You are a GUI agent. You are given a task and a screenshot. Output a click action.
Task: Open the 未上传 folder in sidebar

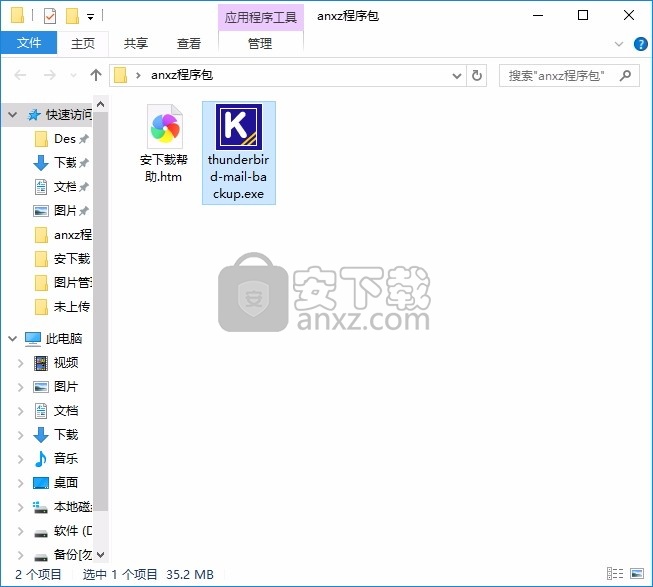click(62, 307)
